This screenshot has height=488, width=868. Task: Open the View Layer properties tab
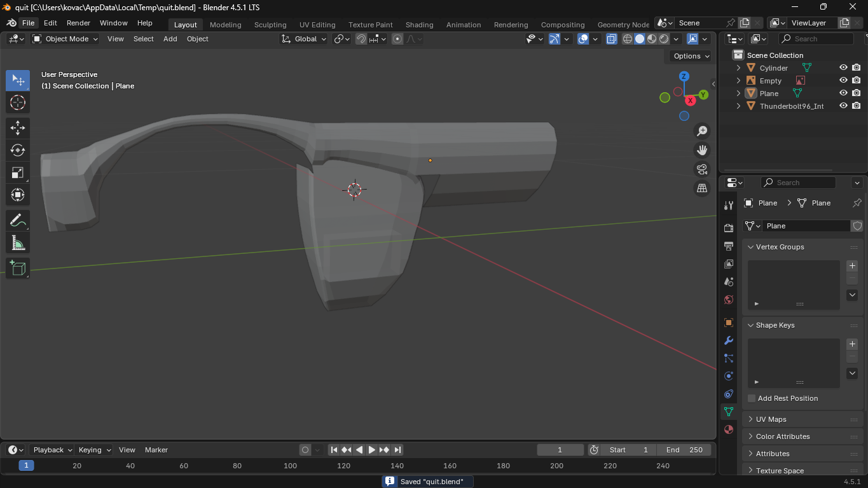[x=729, y=264]
